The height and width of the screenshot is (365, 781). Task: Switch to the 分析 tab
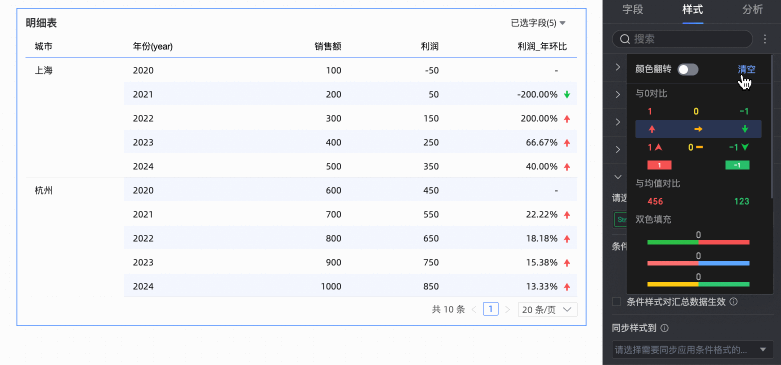click(x=752, y=9)
